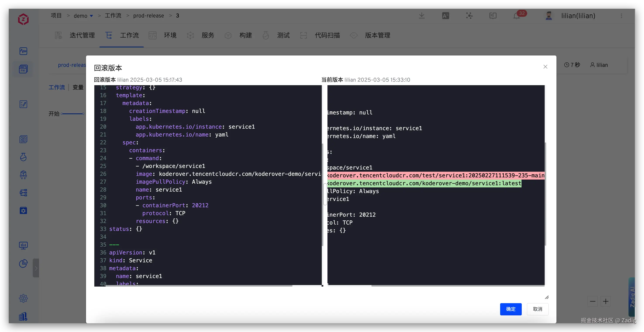This screenshot has height=332, width=644.
Task: Click the diff panel vertical split handle
Action: click(x=325, y=194)
